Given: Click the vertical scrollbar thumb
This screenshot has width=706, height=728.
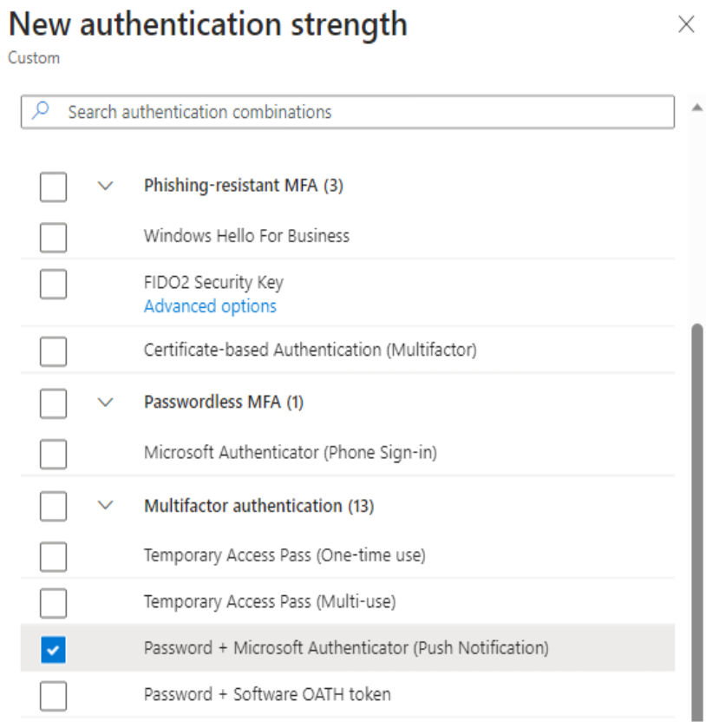Looking at the screenshot, I should click(x=696, y=522).
